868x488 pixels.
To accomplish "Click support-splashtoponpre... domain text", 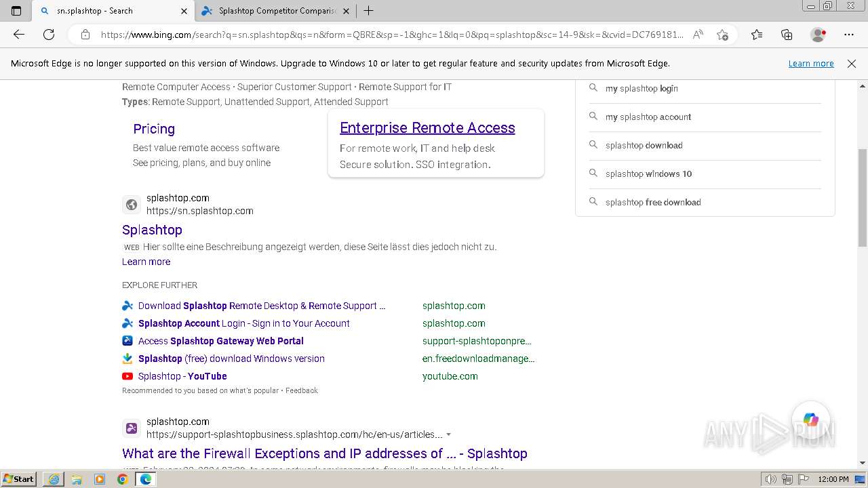I will pyautogui.click(x=477, y=341).
